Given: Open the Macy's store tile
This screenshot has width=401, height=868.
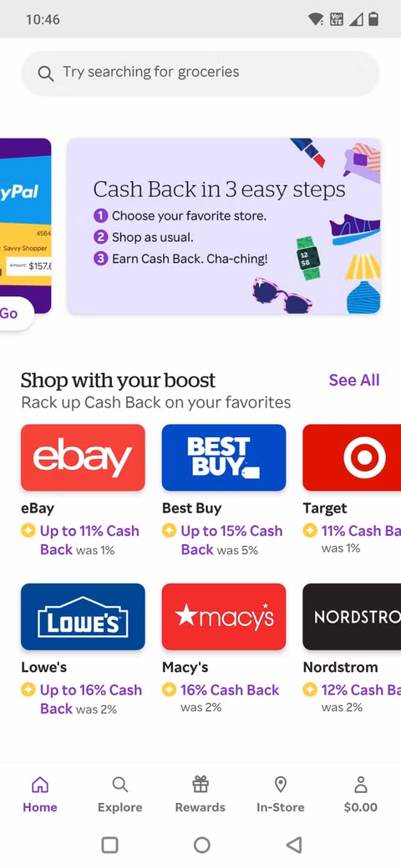Looking at the screenshot, I should click(224, 617).
